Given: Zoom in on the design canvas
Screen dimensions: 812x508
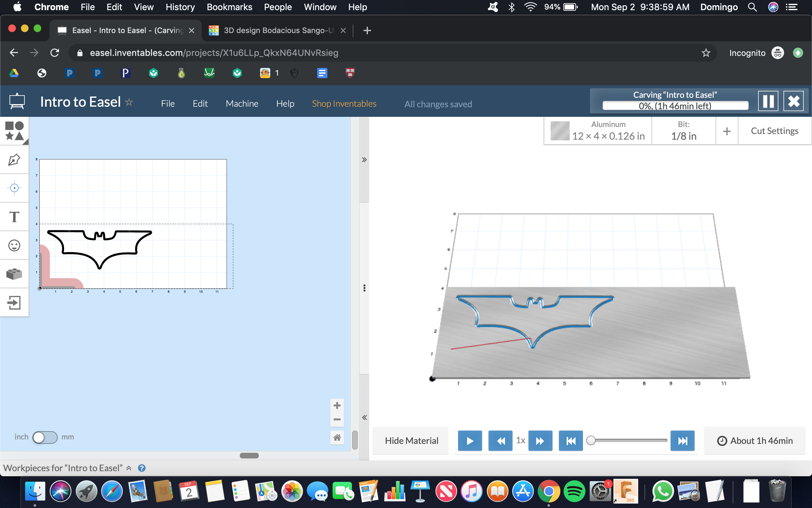Looking at the screenshot, I should [x=337, y=405].
